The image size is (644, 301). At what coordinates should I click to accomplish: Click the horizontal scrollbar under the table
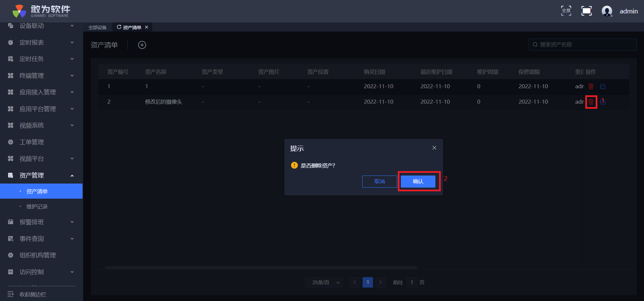262,268
